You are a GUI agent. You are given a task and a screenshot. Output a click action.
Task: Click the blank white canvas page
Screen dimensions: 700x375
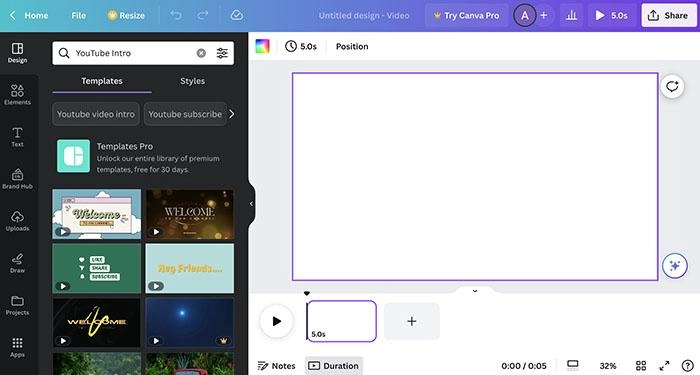(x=475, y=176)
